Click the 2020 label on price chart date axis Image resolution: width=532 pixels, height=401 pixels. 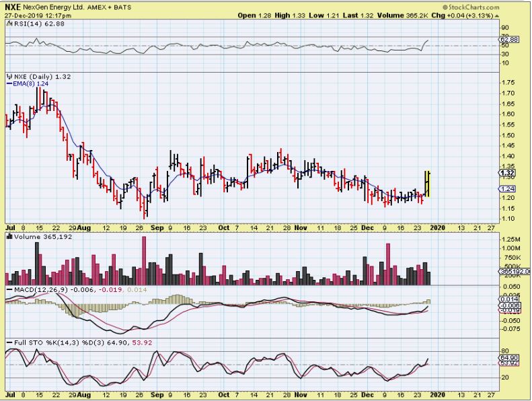(437, 228)
